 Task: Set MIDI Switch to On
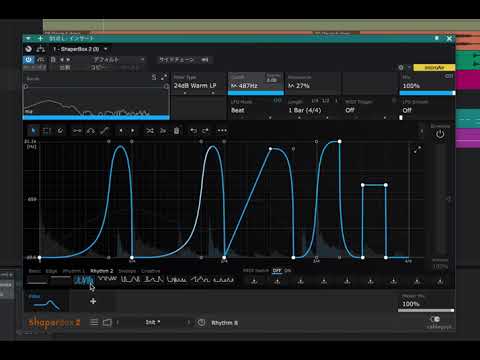288,271
